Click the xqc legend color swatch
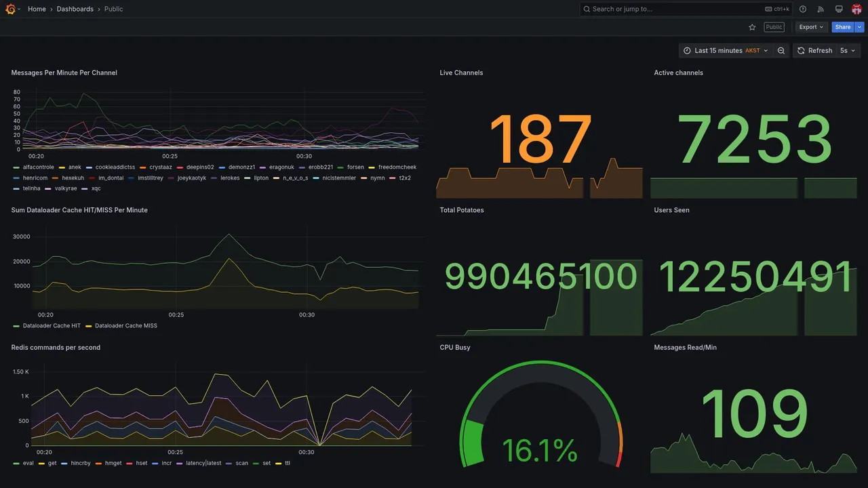 (85, 188)
